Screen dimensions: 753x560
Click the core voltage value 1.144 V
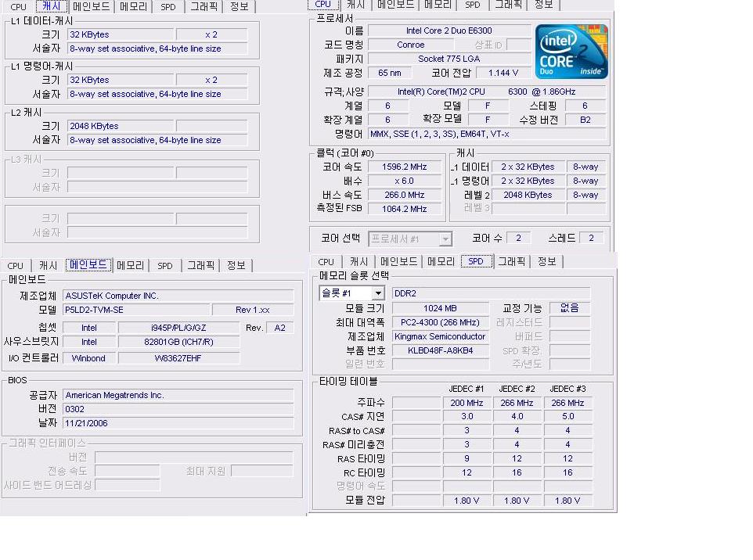503,73
